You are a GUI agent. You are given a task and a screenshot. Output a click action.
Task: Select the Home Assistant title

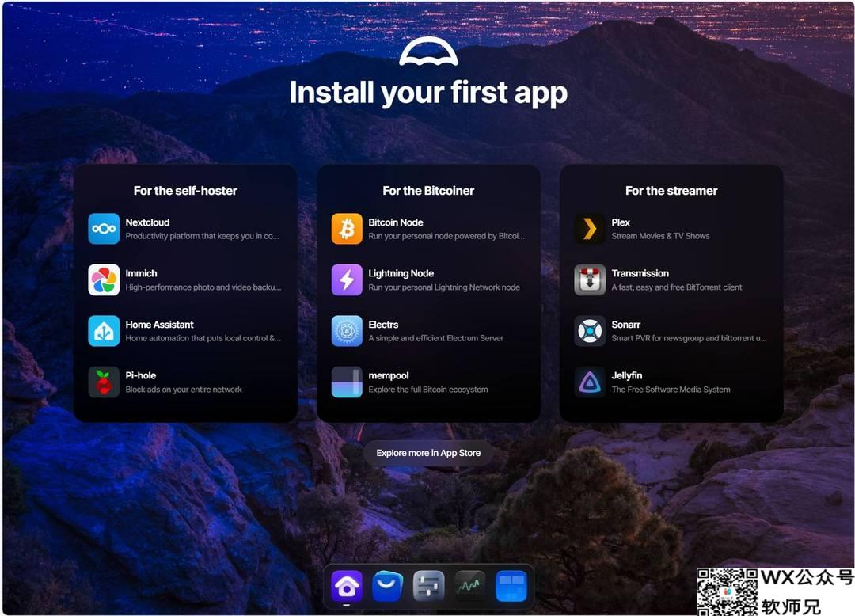tap(159, 325)
